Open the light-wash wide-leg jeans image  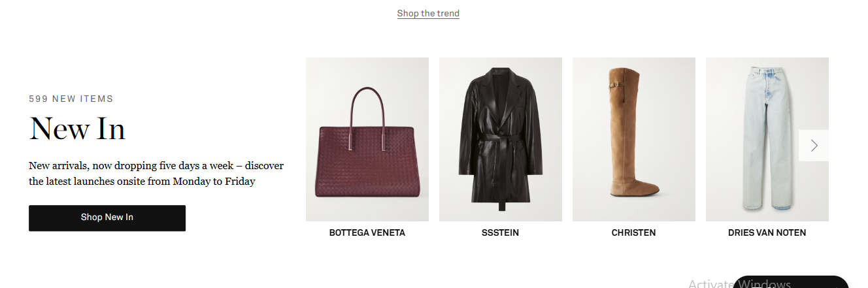(x=767, y=139)
